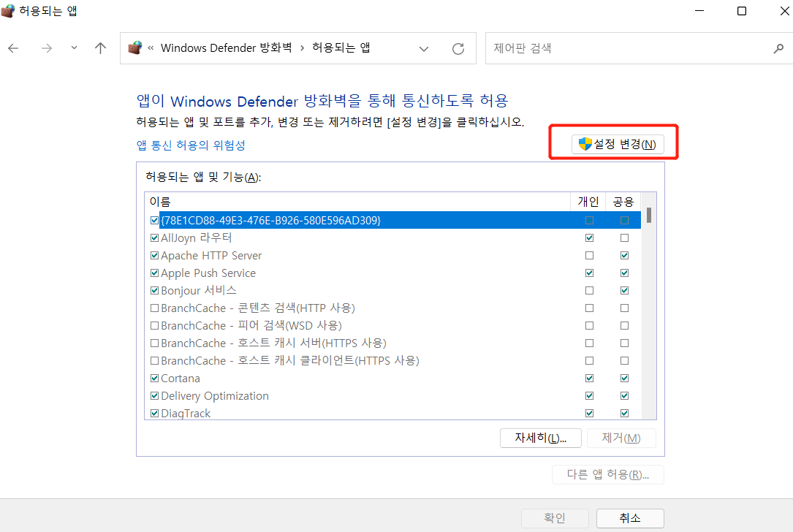793x532 pixels.
Task: Select the Windows Defender 방화벽 breadcrumb
Action: [226, 48]
